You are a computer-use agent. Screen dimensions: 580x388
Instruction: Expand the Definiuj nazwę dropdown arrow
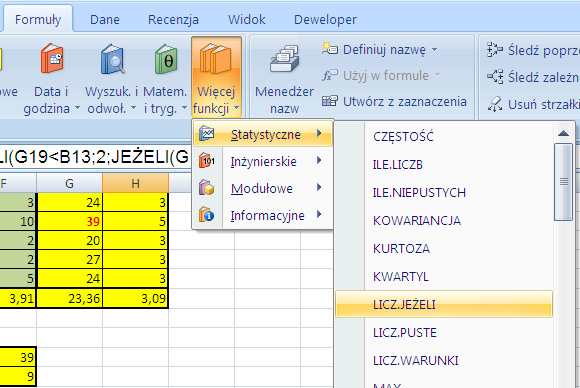point(435,49)
